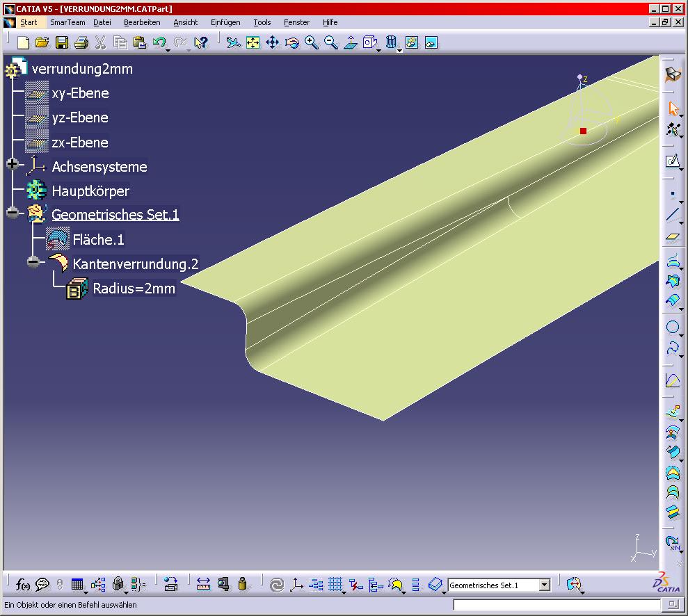The height and width of the screenshot is (616, 688).
Task: Zoom out with the minus magnifier
Action: (331, 42)
